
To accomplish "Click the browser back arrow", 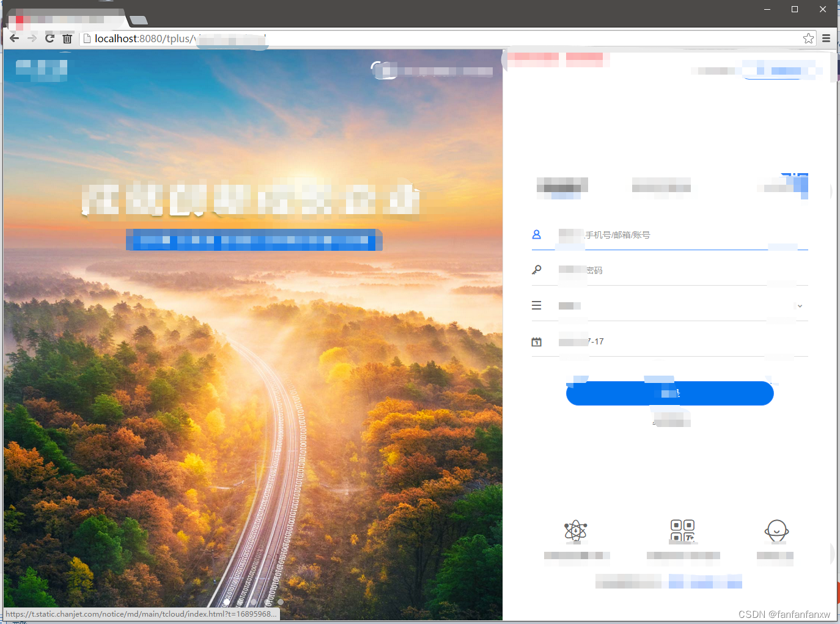I will [x=13, y=38].
